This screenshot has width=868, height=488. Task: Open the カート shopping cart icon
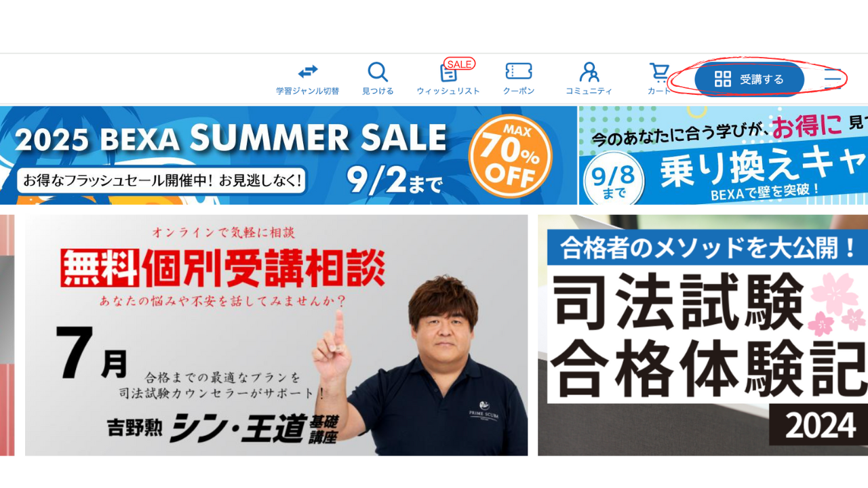659,72
